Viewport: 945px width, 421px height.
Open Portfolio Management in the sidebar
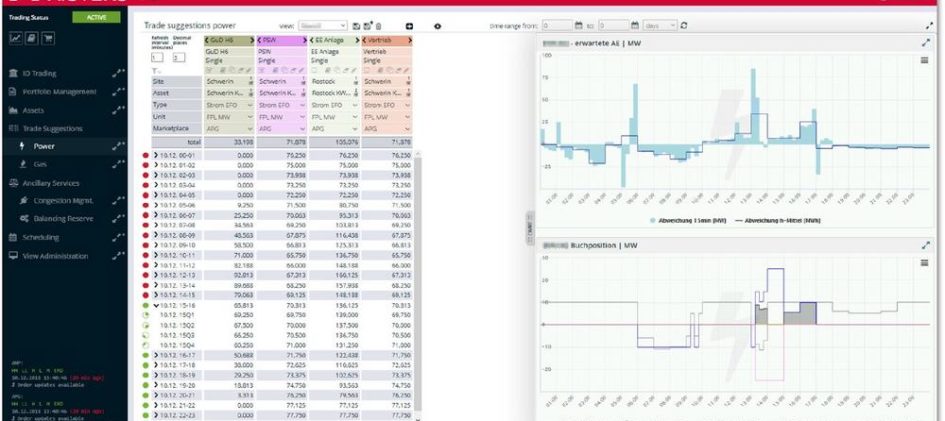pos(59,91)
